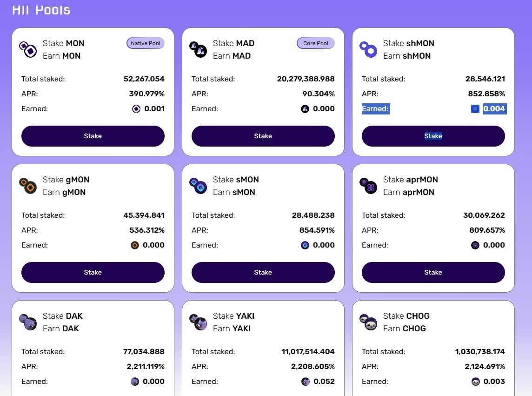Screen dimensions: 532x396
Task: Click the aprMON pool token icon
Action: pos(368,186)
